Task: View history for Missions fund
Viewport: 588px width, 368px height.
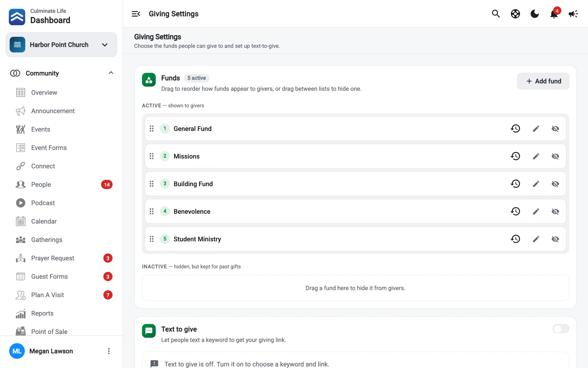Action: coord(515,156)
